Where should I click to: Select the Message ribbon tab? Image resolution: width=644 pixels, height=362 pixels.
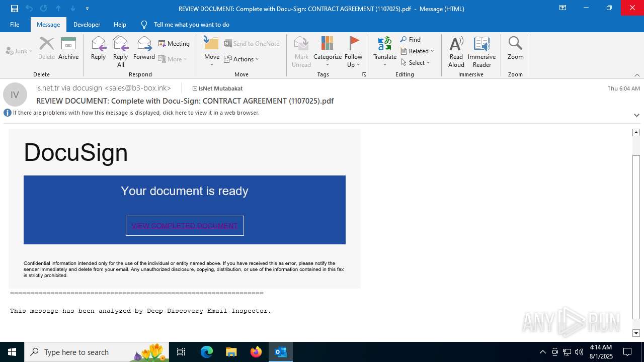pos(48,24)
